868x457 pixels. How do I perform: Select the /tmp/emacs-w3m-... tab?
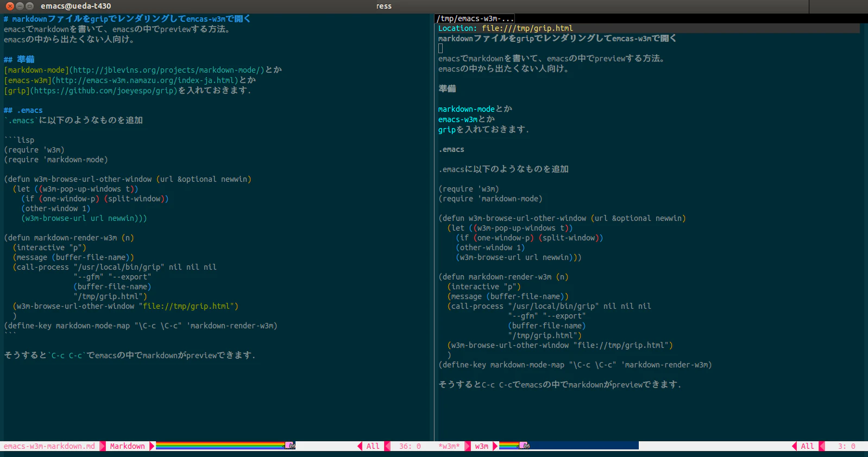[x=475, y=18]
